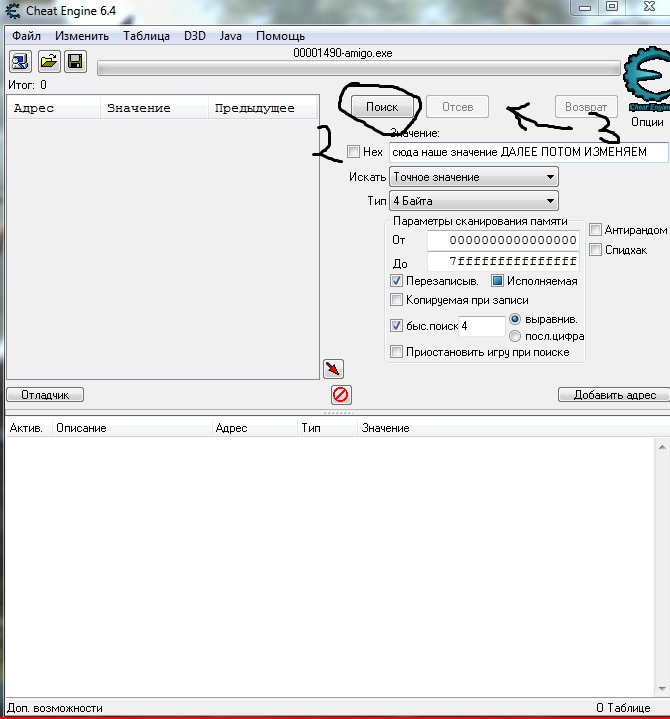Enable the Антирандом checkbox
This screenshot has width=670, height=719.
(595, 229)
